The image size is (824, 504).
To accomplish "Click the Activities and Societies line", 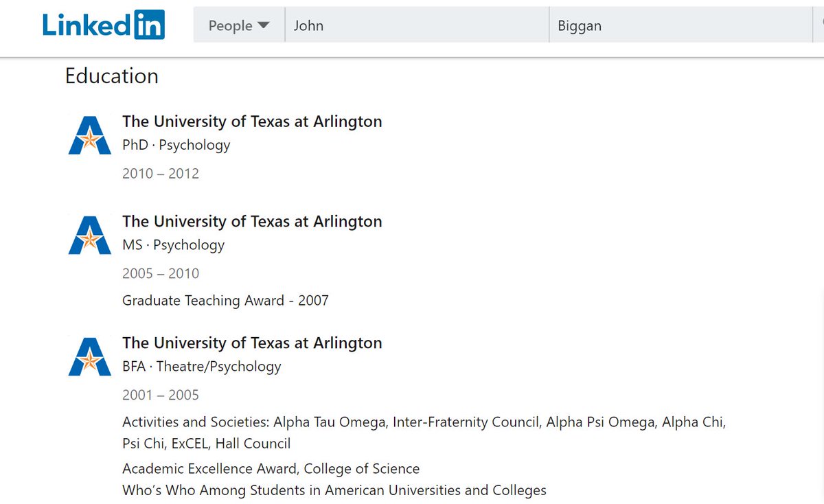I will pos(424,422).
